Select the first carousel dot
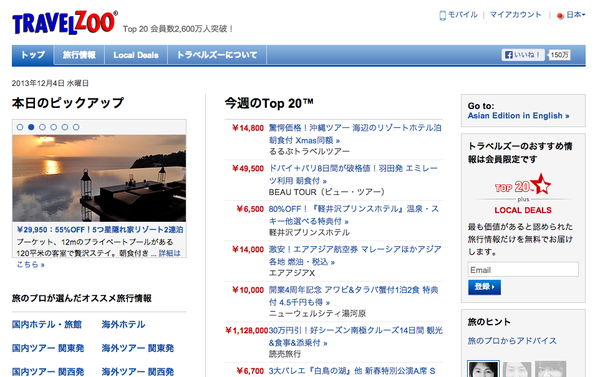The height and width of the screenshot is (377, 600). click(x=20, y=127)
